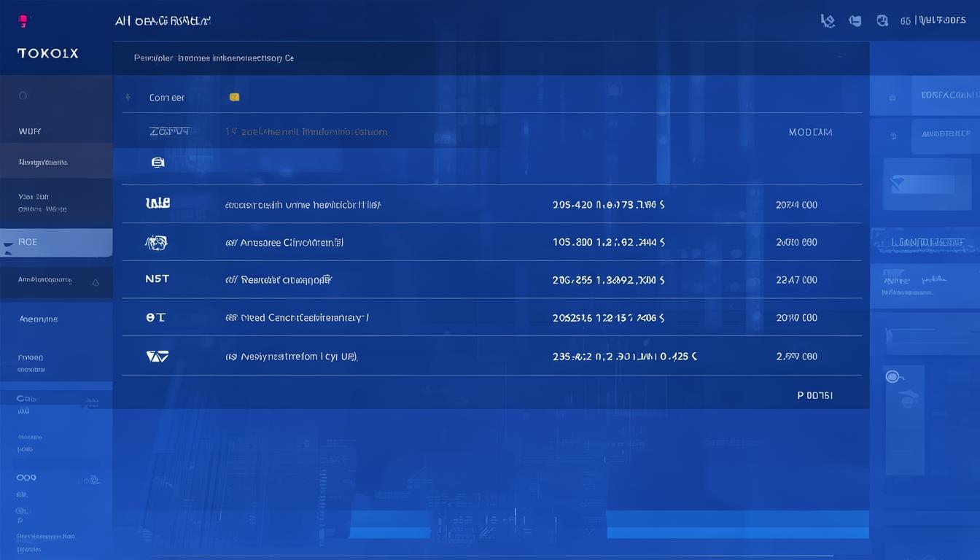Click the calculator icon under the search bar

click(x=158, y=162)
